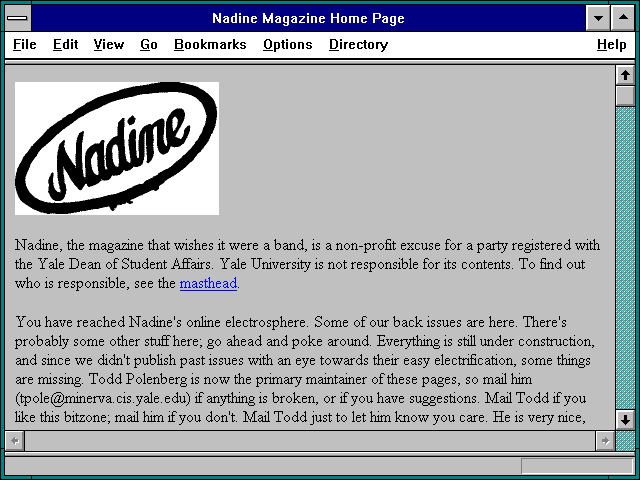
Task: Open the View menu
Action: (109, 44)
